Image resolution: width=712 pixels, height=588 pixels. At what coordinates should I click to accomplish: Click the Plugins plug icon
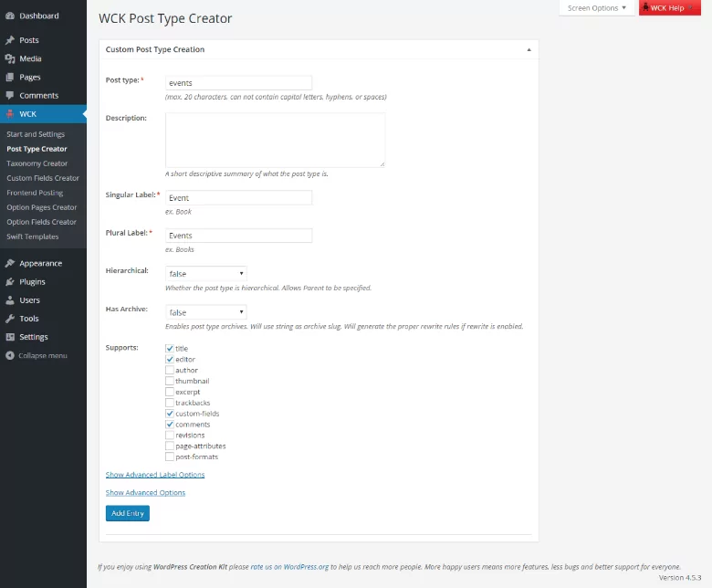pos(10,282)
